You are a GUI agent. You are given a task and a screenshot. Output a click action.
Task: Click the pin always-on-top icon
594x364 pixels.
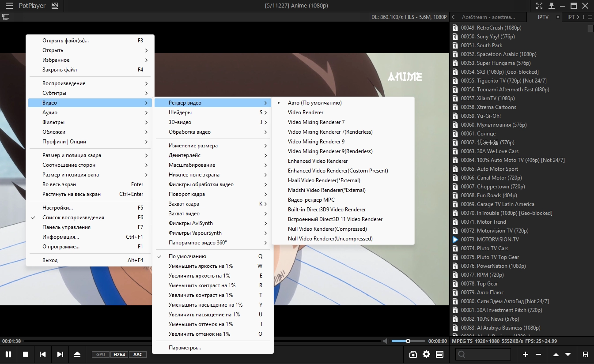[551, 6]
